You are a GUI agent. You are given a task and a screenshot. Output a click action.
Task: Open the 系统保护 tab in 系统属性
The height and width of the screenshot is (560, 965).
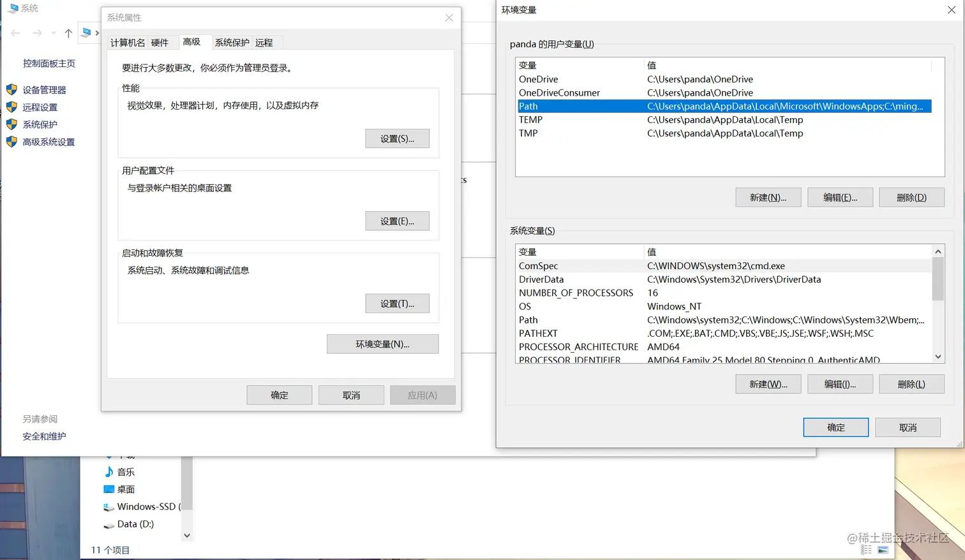pos(232,43)
